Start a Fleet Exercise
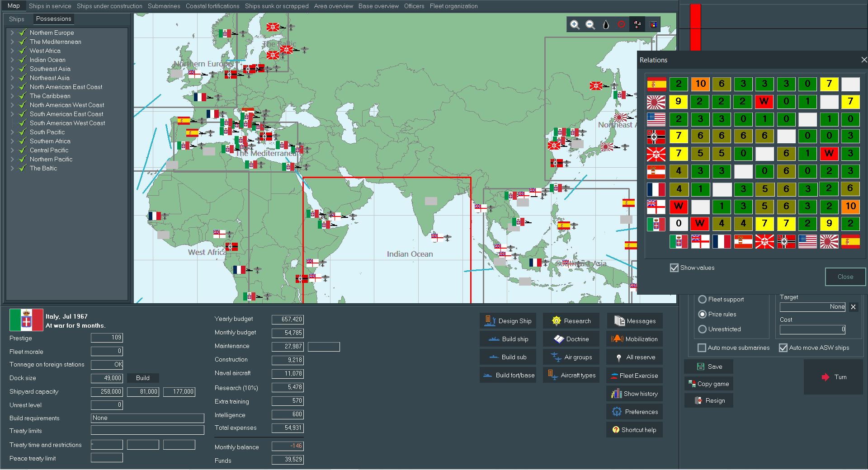 click(634, 376)
